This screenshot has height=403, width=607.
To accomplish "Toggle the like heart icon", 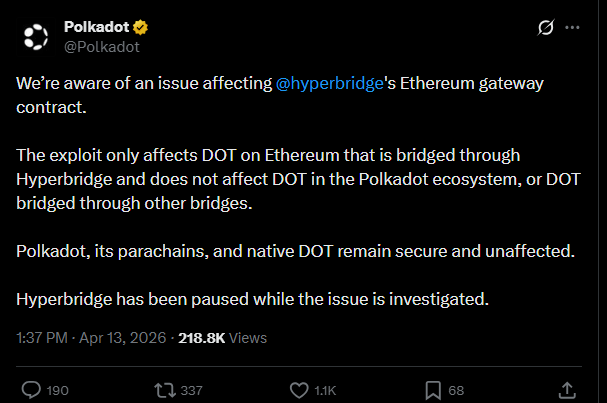I will tap(297, 389).
